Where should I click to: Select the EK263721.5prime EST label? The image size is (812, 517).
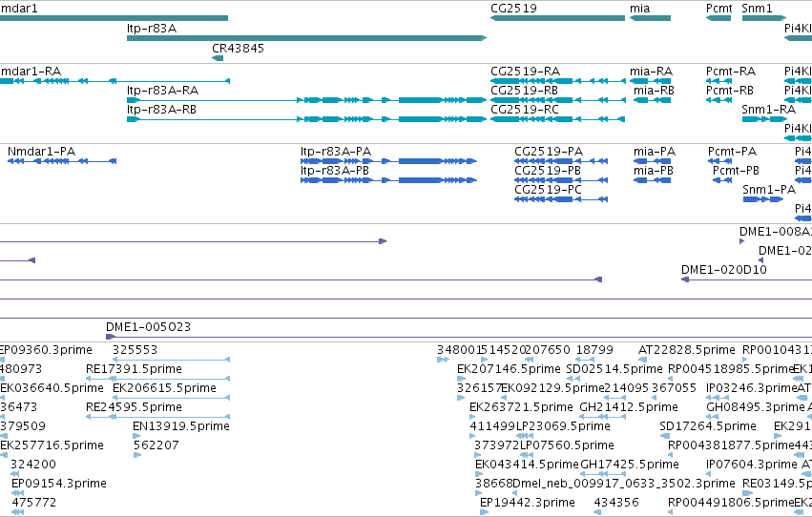click(x=521, y=407)
